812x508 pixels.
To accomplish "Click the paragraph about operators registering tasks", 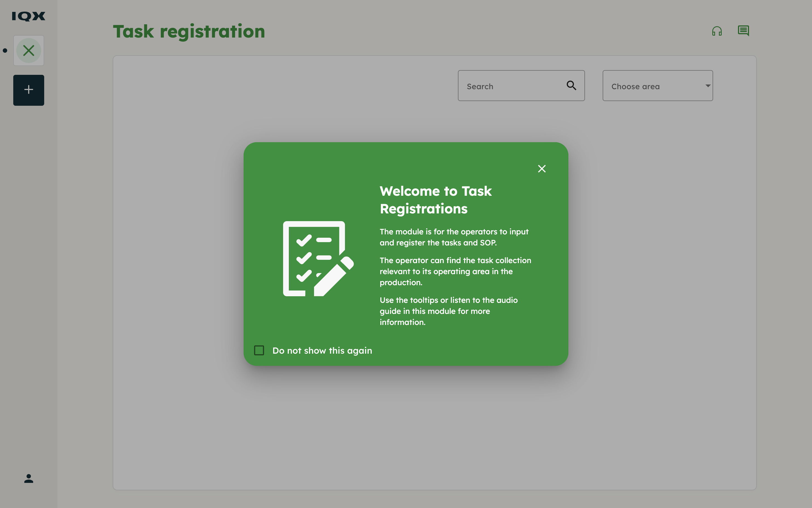I will tap(454, 237).
